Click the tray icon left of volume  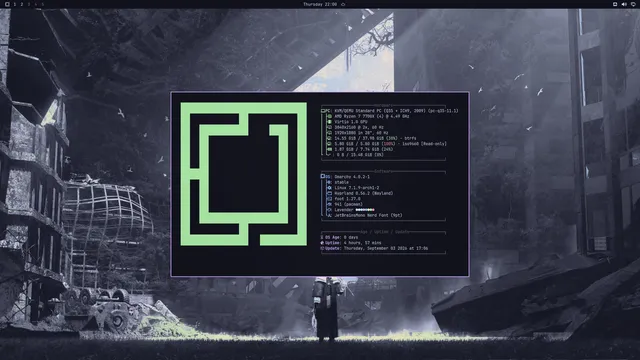coord(615,4)
